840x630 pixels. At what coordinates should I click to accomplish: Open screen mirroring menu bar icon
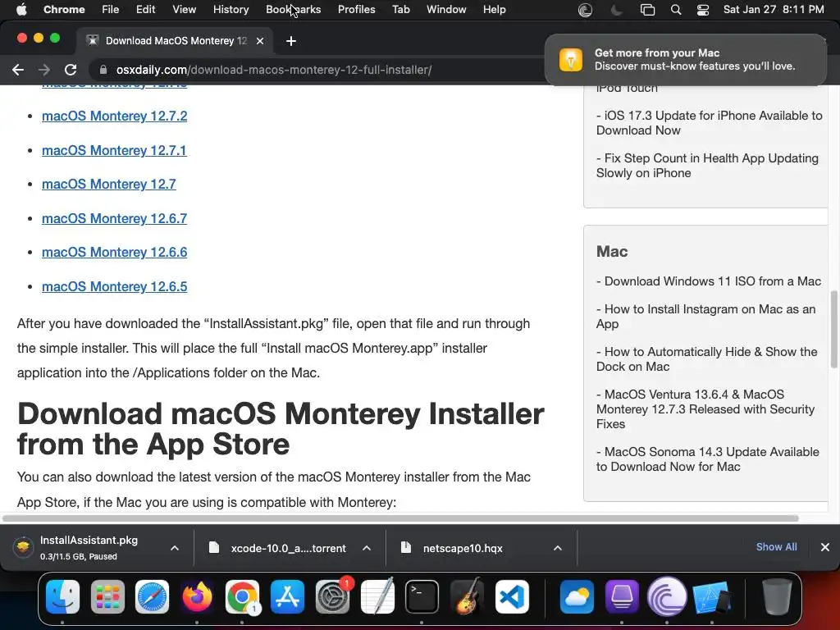tap(647, 10)
